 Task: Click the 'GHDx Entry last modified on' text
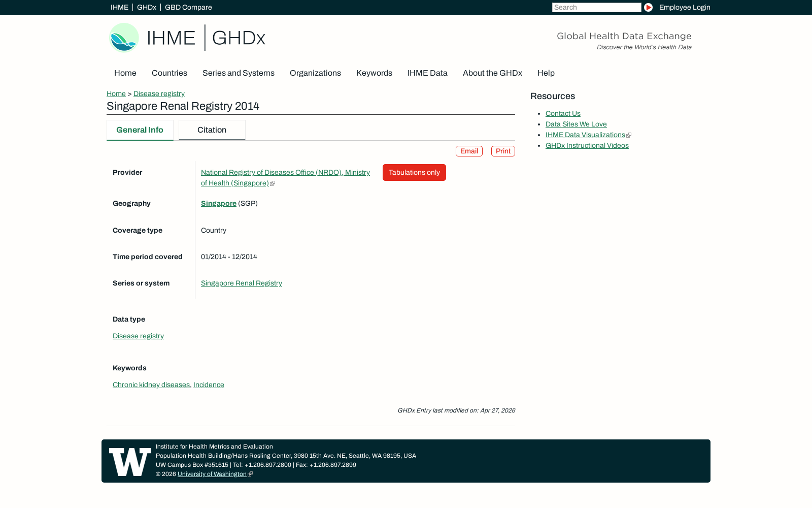coord(456,410)
